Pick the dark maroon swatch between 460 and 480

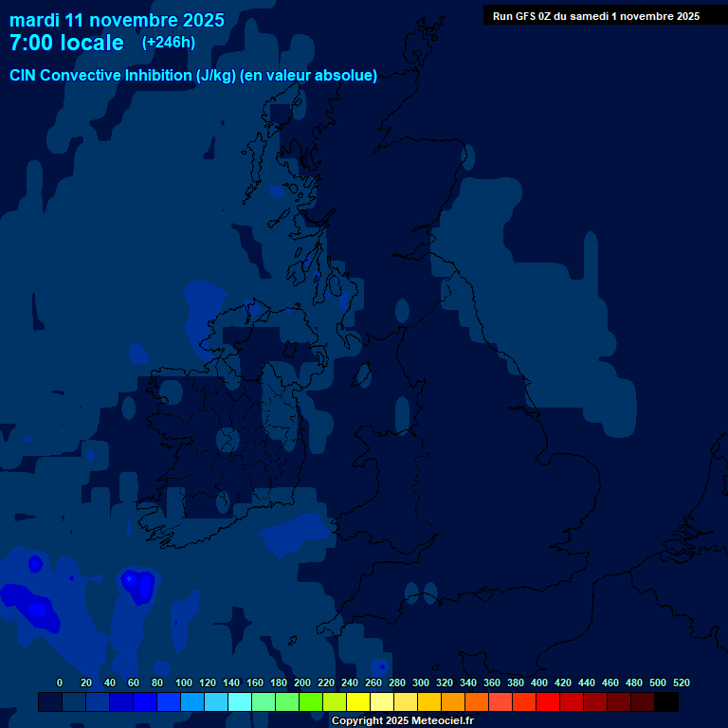click(x=618, y=702)
